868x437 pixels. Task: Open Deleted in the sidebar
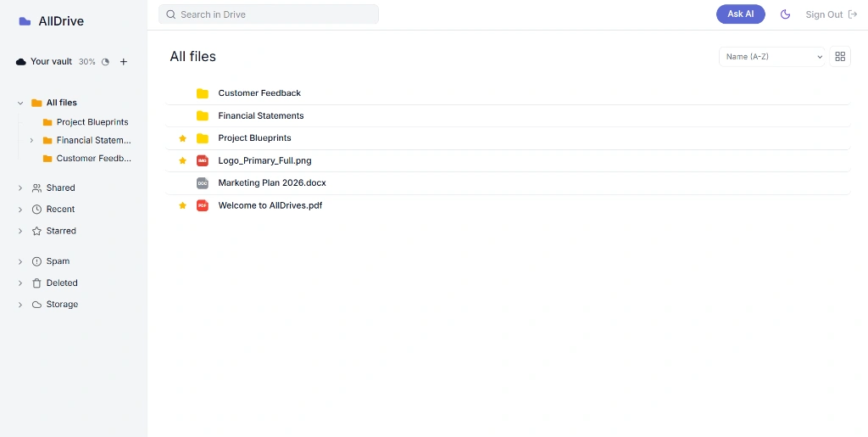coord(62,283)
